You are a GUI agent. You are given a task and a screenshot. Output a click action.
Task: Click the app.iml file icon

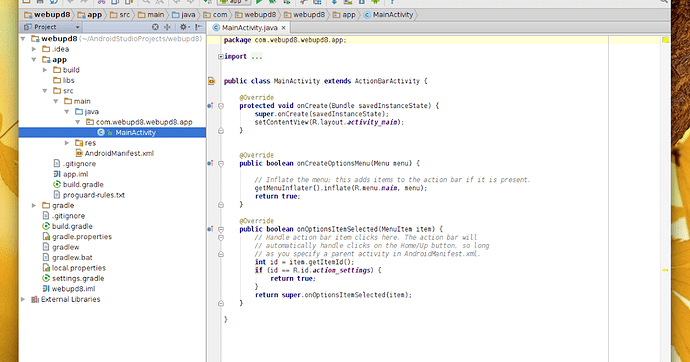click(x=57, y=174)
